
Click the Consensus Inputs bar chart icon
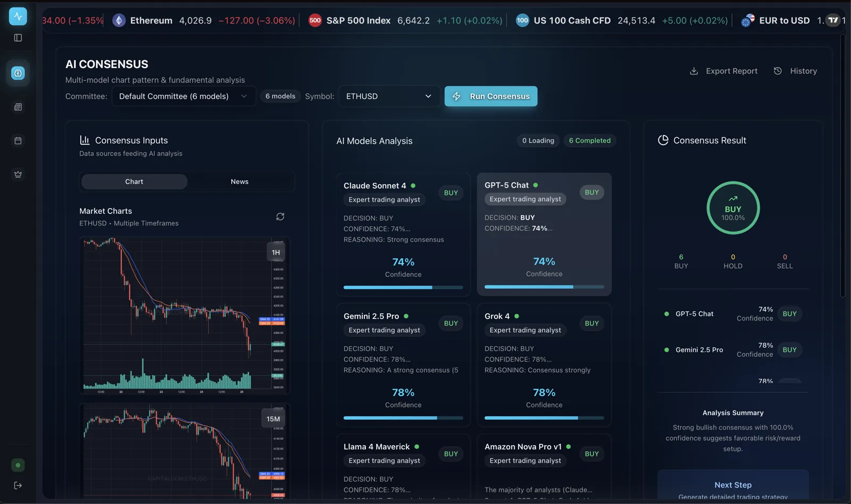(85, 140)
